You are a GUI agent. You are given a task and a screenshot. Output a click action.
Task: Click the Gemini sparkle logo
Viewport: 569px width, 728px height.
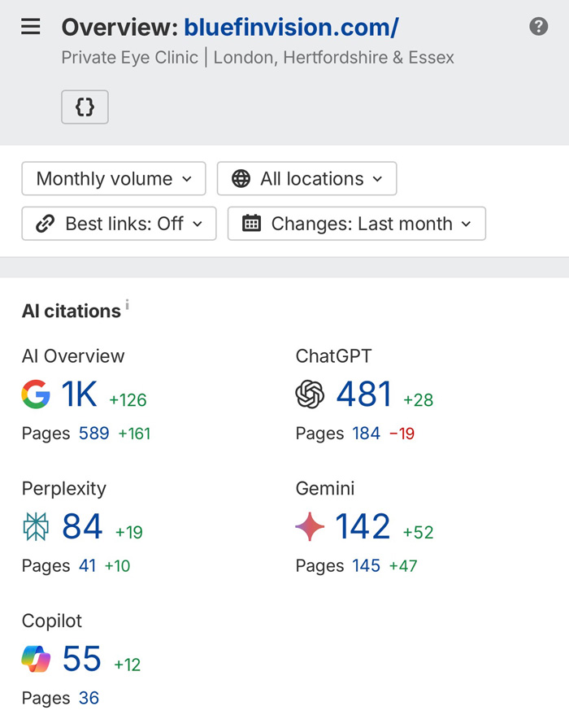point(310,527)
